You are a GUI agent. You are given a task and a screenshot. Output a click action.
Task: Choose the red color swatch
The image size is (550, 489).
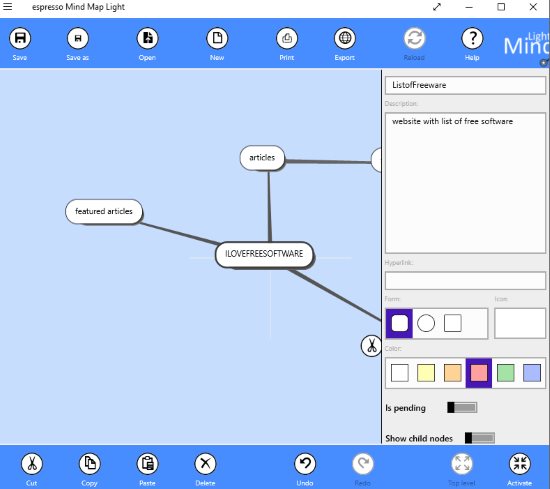479,373
